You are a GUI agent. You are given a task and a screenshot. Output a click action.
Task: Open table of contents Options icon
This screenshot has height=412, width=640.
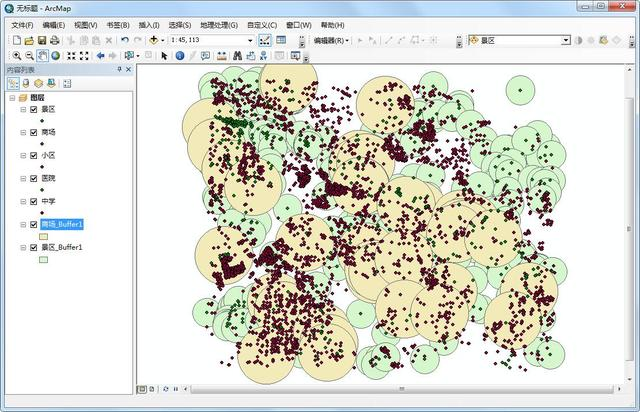[67, 83]
